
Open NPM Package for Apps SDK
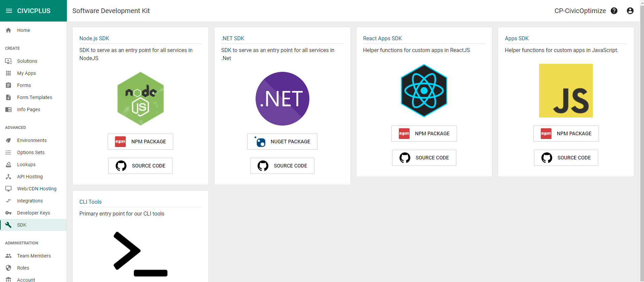coord(566,134)
